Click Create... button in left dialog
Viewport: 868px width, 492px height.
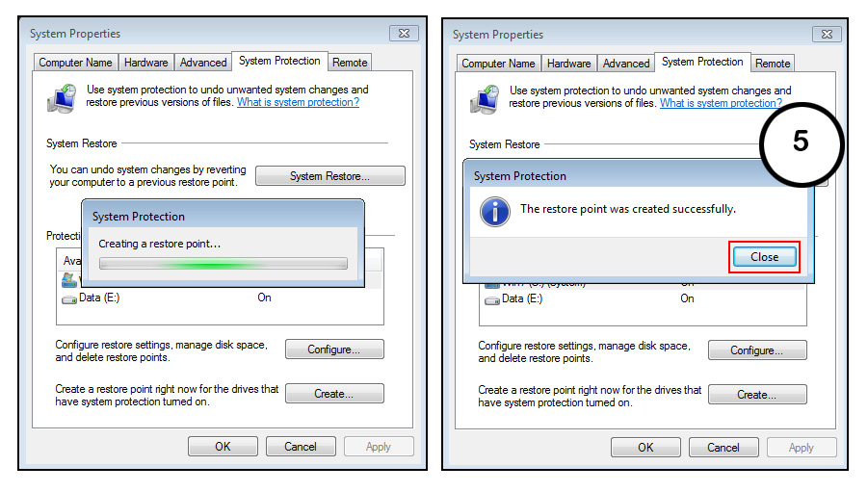[334, 394]
